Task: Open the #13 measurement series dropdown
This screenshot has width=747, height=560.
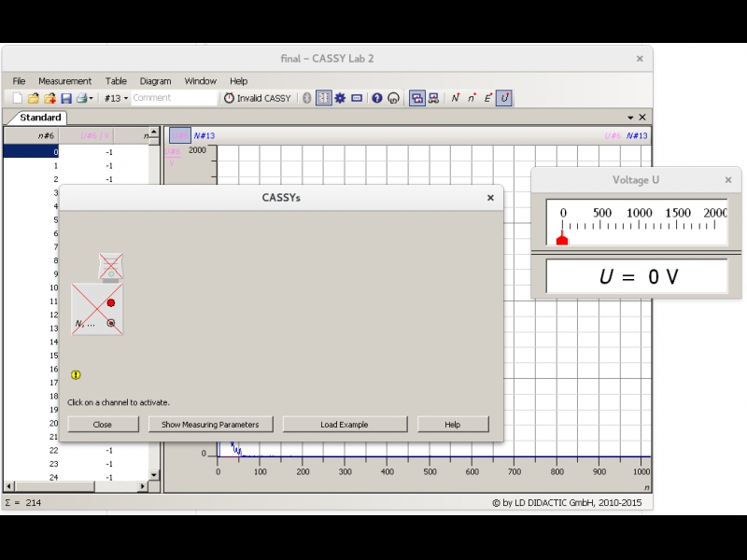Action: (116, 98)
